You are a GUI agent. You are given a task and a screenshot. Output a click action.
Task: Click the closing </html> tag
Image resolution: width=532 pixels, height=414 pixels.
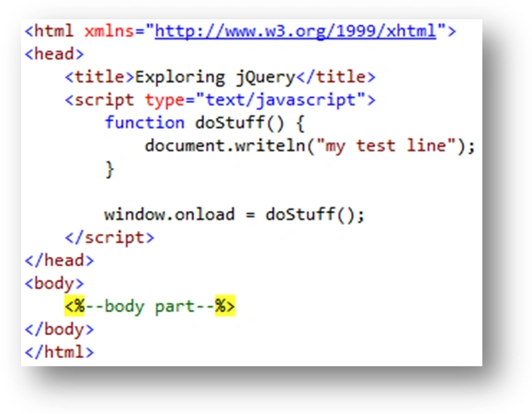(60, 352)
